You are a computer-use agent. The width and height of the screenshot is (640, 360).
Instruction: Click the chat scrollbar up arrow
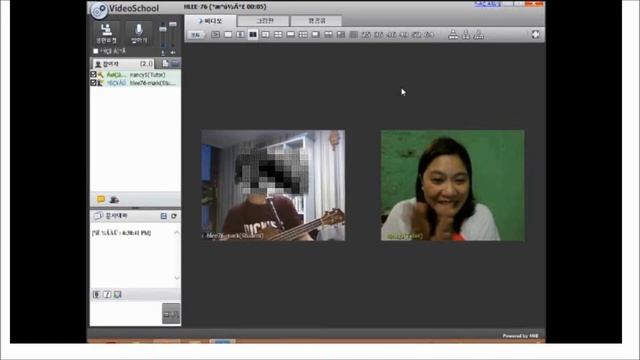tap(177, 233)
